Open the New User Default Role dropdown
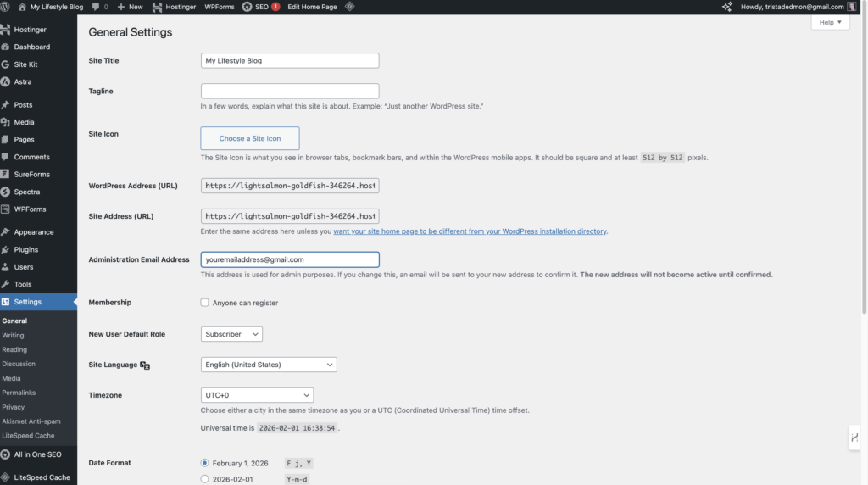The height and width of the screenshot is (485, 868). [231, 334]
